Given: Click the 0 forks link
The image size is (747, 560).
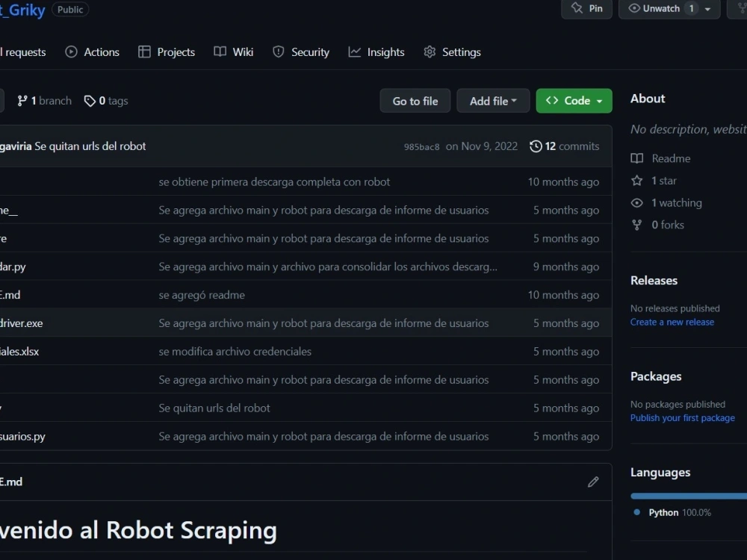Looking at the screenshot, I should (667, 225).
